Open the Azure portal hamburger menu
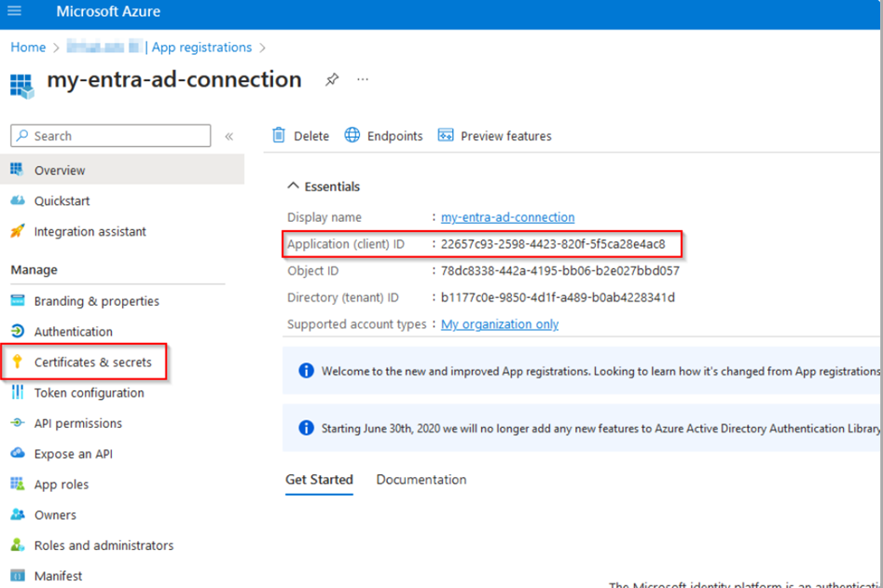 (14, 10)
